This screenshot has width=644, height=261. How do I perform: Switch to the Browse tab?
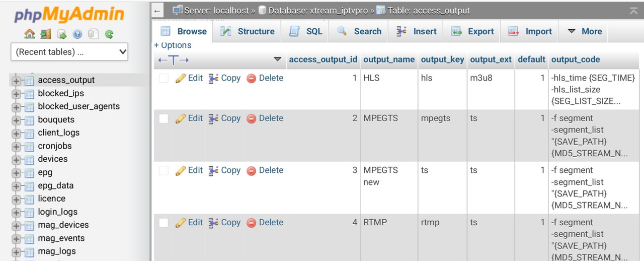click(x=183, y=31)
